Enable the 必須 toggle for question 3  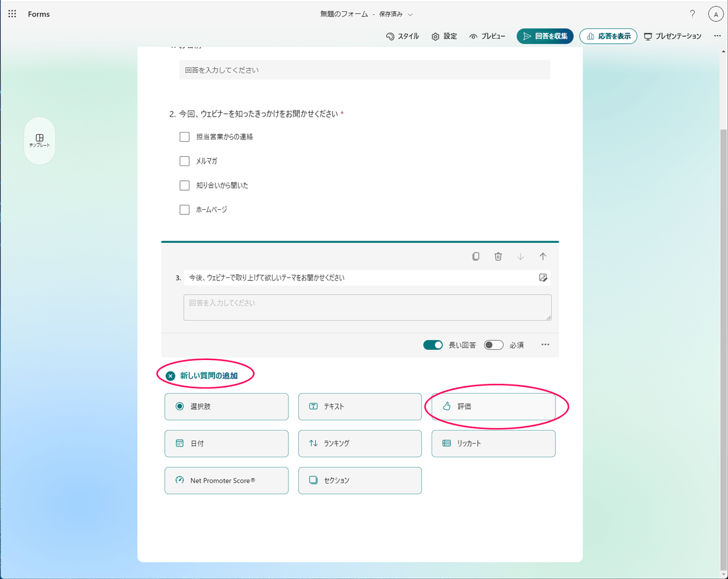[493, 345]
